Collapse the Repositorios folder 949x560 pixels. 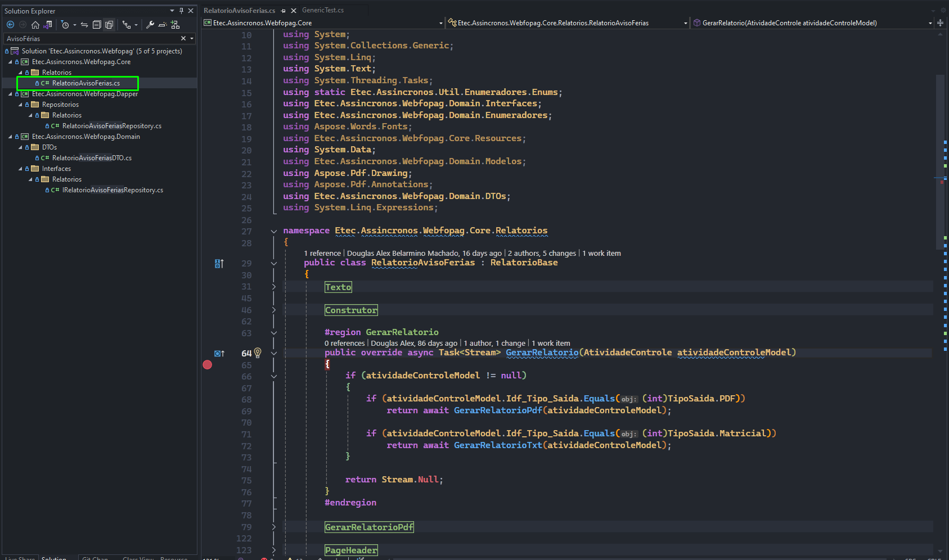20,105
